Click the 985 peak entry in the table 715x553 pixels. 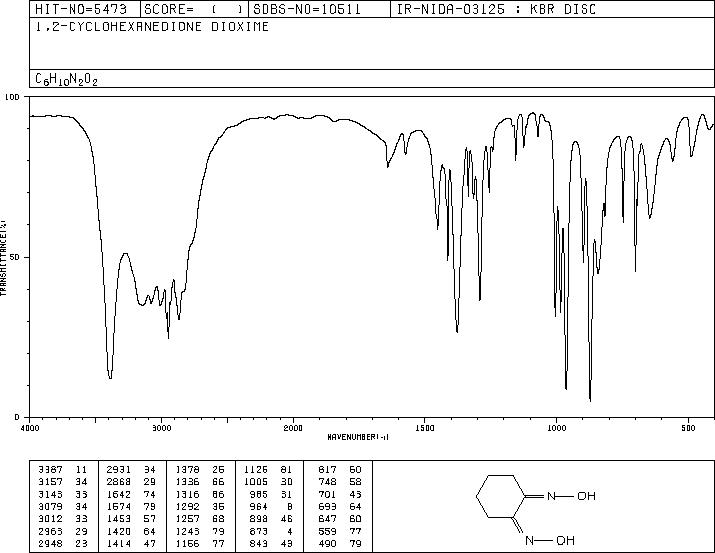pyautogui.click(x=271, y=494)
